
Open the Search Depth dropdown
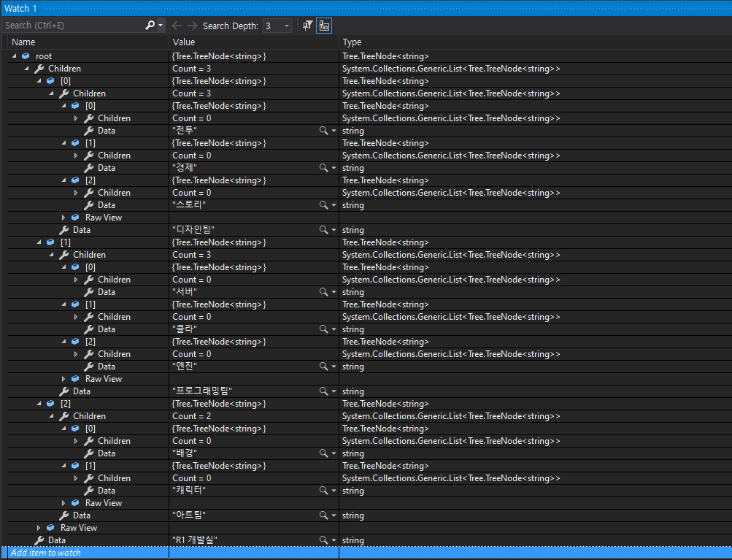(278, 26)
